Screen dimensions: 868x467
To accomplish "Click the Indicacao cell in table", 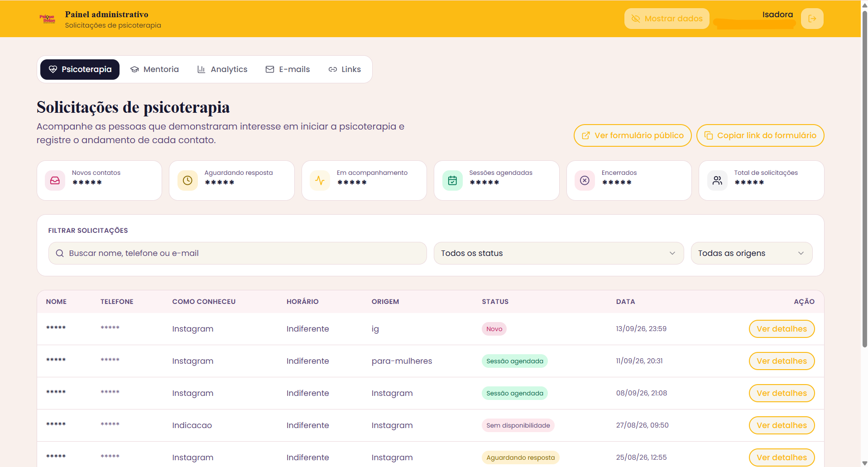I will 192,425.
